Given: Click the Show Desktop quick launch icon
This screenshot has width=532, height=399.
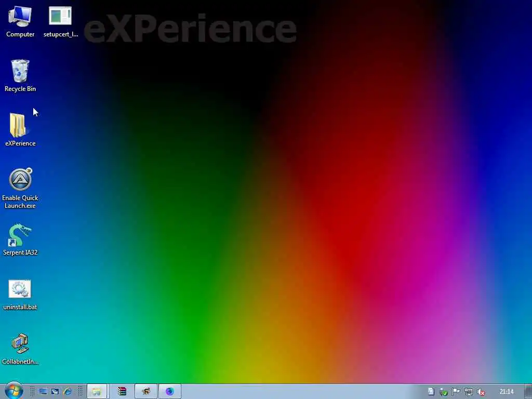Looking at the screenshot, I should (43, 392).
